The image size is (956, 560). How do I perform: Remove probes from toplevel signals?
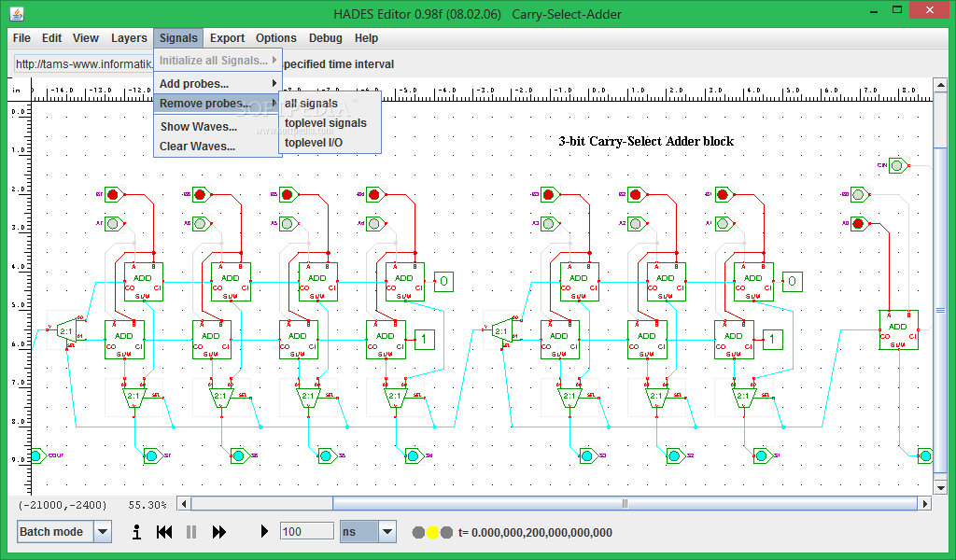[x=330, y=123]
